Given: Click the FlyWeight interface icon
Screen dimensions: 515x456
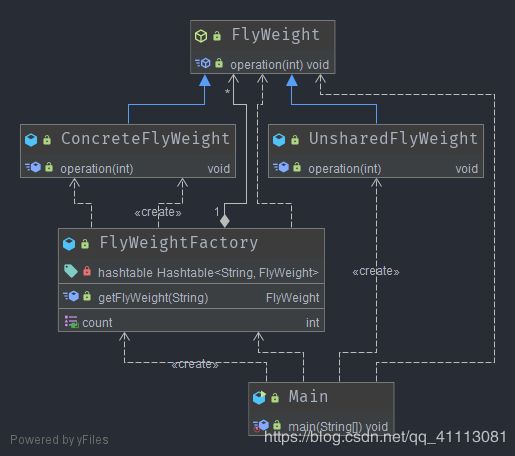Looking at the screenshot, I should pos(201,36).
